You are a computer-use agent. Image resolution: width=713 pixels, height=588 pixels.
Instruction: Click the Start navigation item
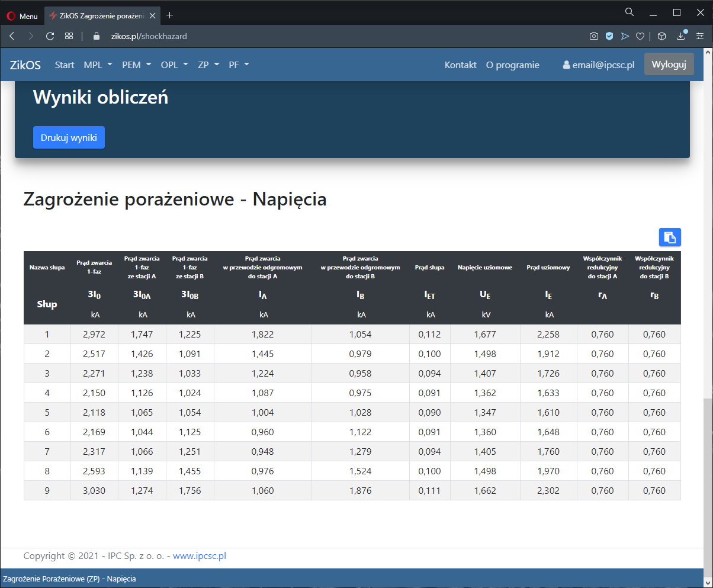[65, 65]
